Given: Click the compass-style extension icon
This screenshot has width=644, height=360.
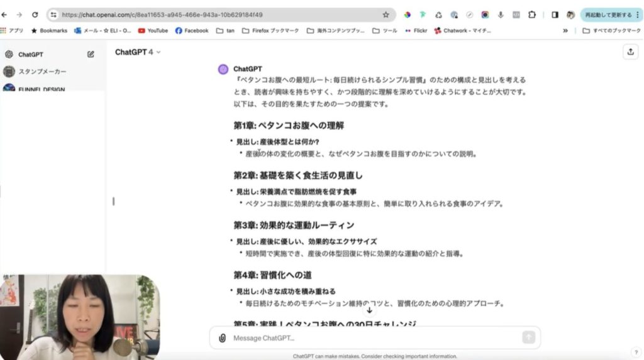Looking at the screenshot, I should (469, 15).
